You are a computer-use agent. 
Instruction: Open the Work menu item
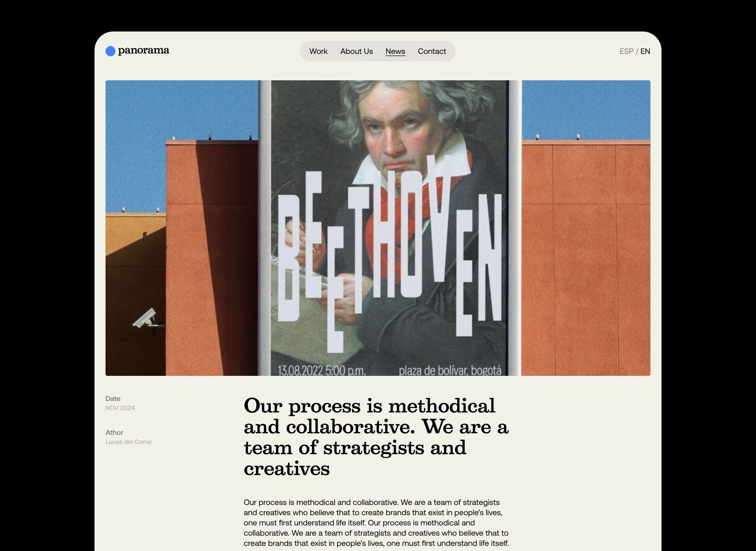pyautogui.click(x=318, y=51)
